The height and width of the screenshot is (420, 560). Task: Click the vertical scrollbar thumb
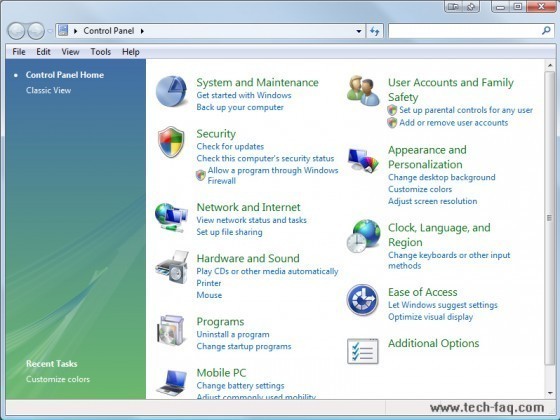pos(549,218)
